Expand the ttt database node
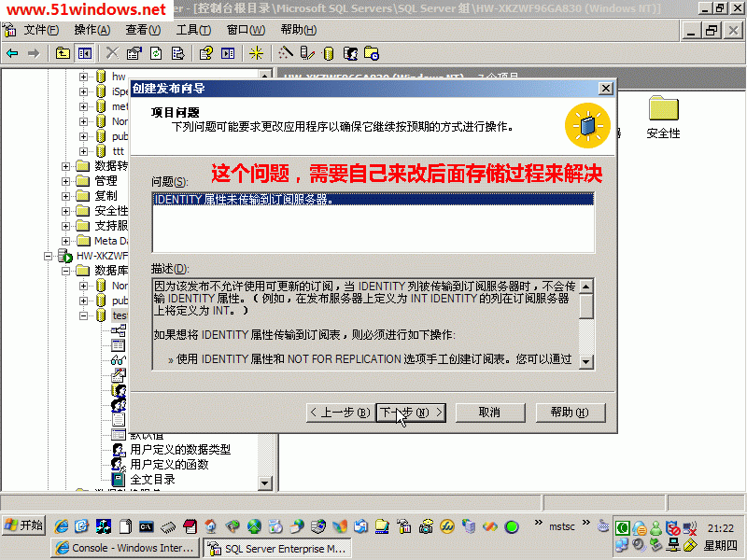The image size is (747, 560). pos(84,151)
